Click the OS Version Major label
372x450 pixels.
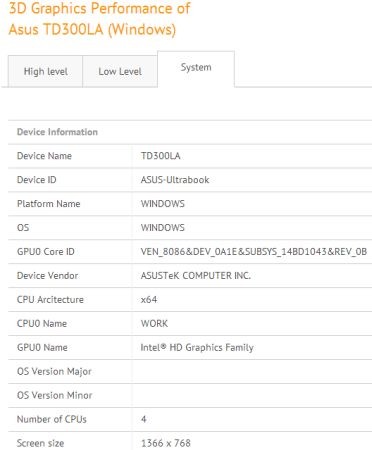tap(54, 372)
